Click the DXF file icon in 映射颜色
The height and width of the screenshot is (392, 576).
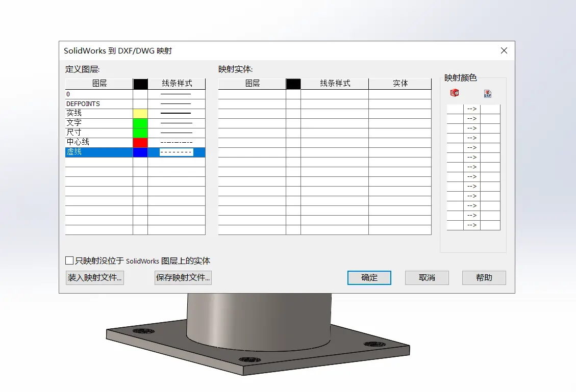[487, 94]
